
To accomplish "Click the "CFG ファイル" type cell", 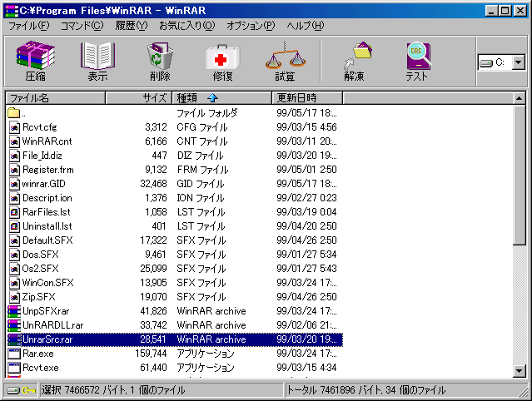I will (x=202, y=127).
